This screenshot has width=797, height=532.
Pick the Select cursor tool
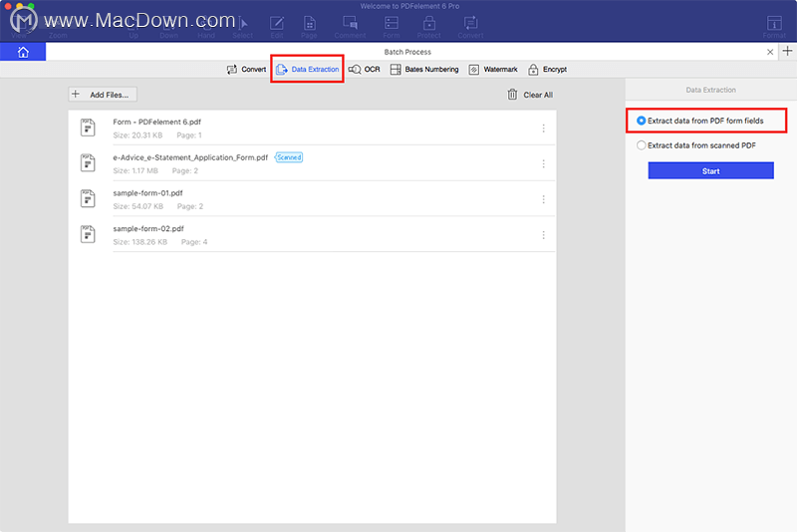(242, 27)
